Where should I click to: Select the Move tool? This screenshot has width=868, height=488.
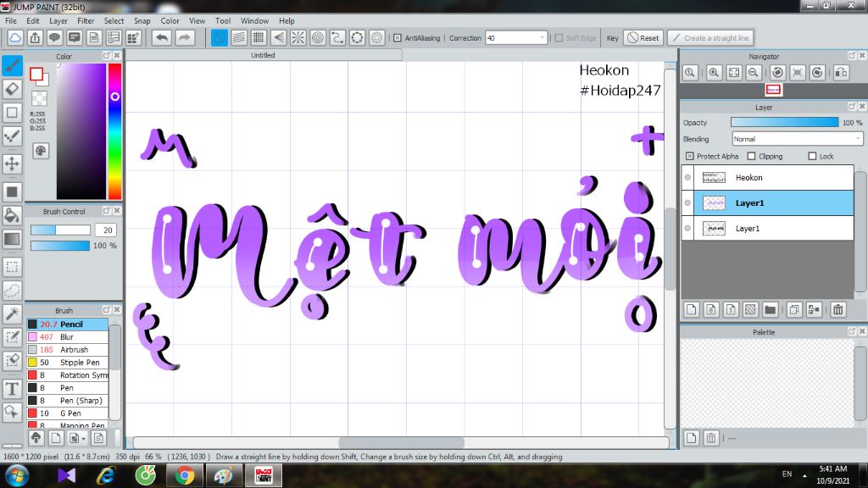(x=12, y=164)
